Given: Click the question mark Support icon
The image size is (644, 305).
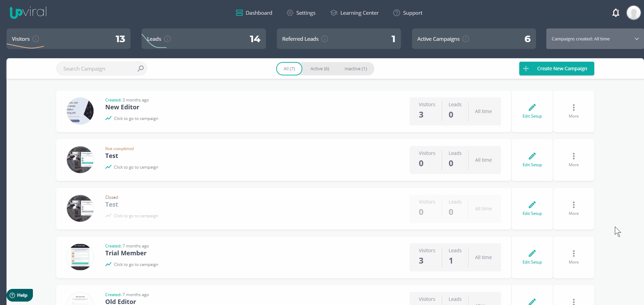Looking at the screenshot, I should 397,13.
